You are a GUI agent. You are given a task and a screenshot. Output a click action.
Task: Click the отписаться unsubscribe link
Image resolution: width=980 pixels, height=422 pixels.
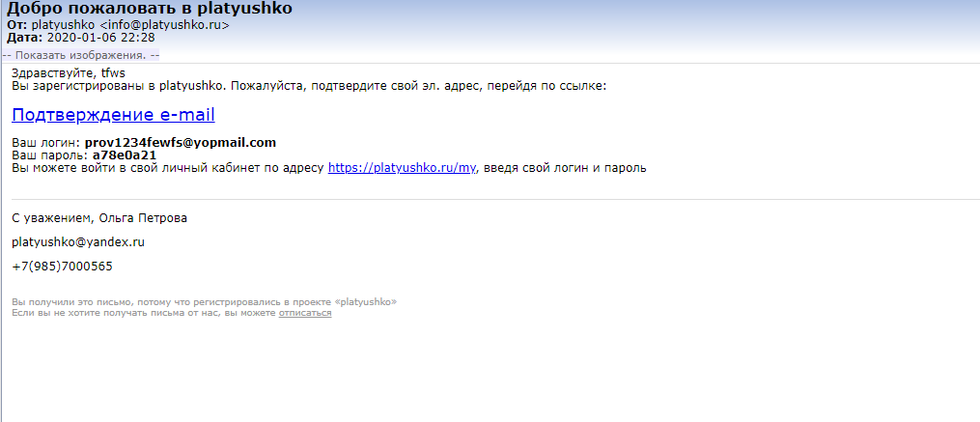[305, 313]
